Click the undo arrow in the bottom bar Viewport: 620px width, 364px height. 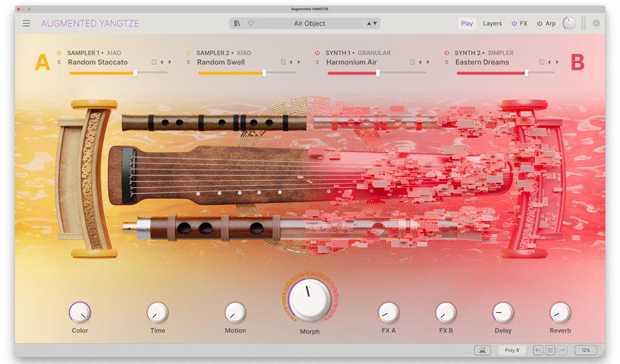coord(538,350)
